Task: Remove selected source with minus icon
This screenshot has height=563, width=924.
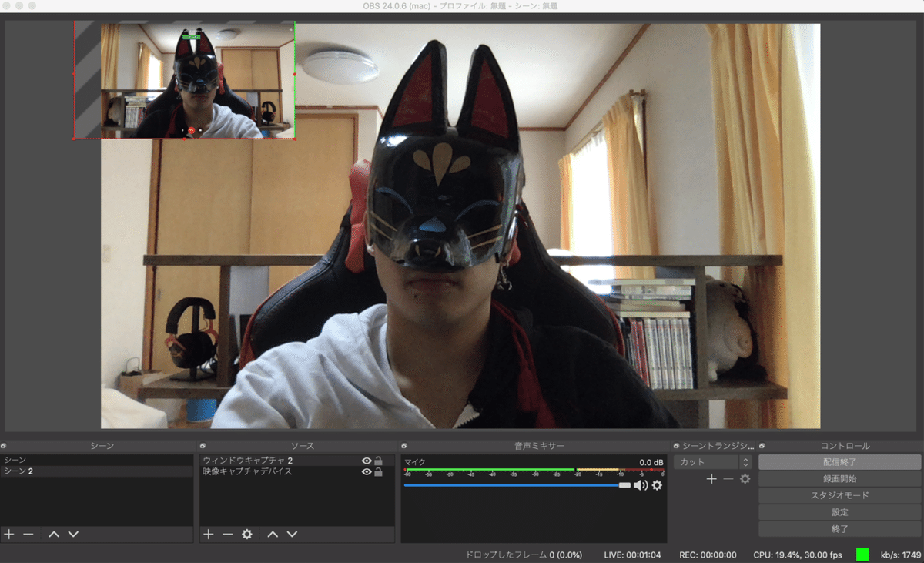Action: 227,534
